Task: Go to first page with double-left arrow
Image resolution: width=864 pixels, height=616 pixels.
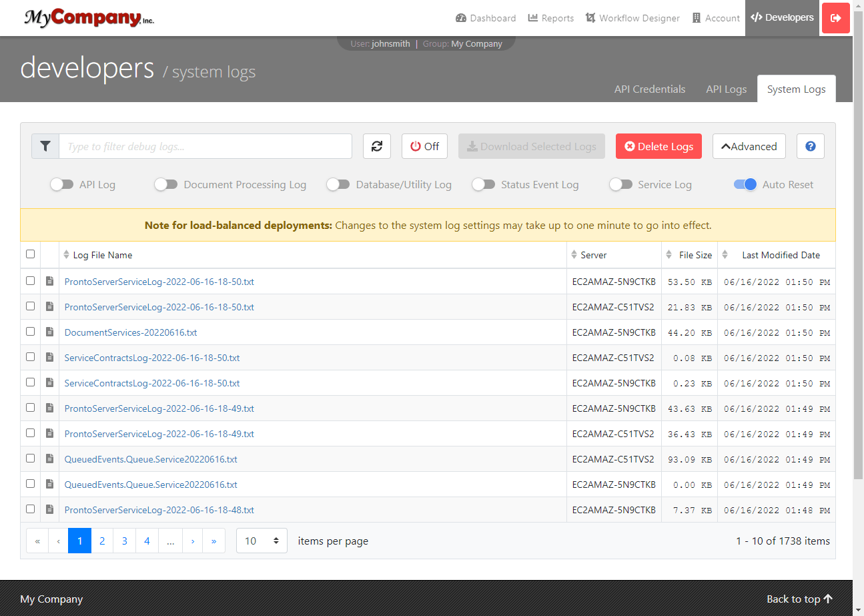Action: [37, 541]
